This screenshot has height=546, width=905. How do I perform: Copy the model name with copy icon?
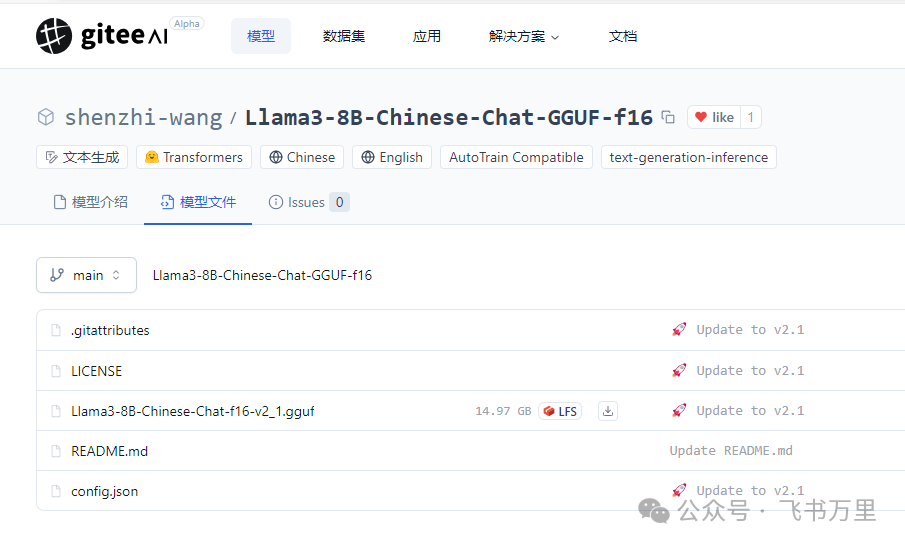pyautogui.click(x=668, y=117)
